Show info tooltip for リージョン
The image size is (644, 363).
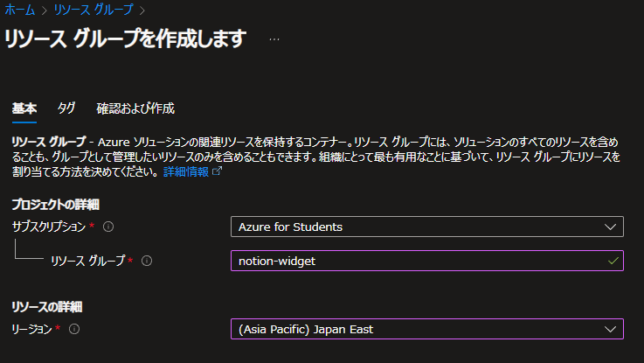(74, 329)
